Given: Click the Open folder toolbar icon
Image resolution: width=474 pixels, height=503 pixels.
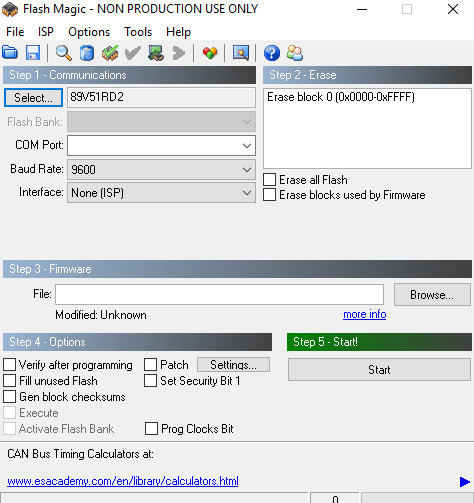Looking at the screenshot, I should 10,53.
